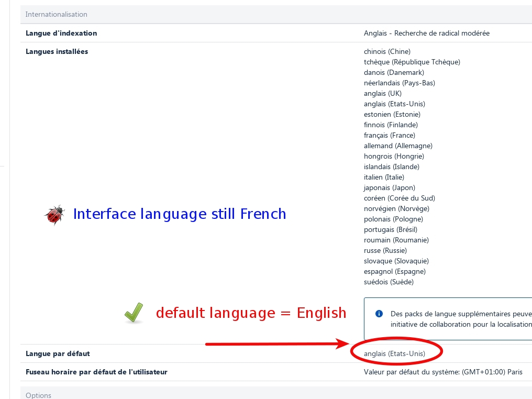Select "islandais (Islande)" language
This screenshot has height=399, width=532.
coord(392,167)
